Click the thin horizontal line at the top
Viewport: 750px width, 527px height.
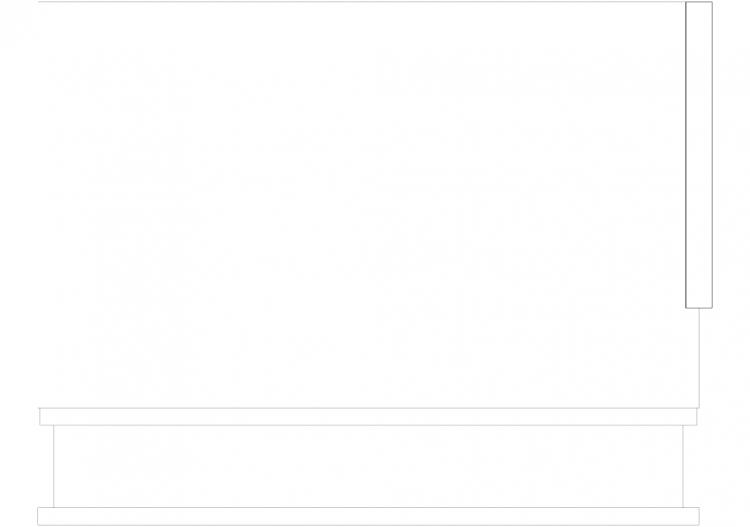362,2
